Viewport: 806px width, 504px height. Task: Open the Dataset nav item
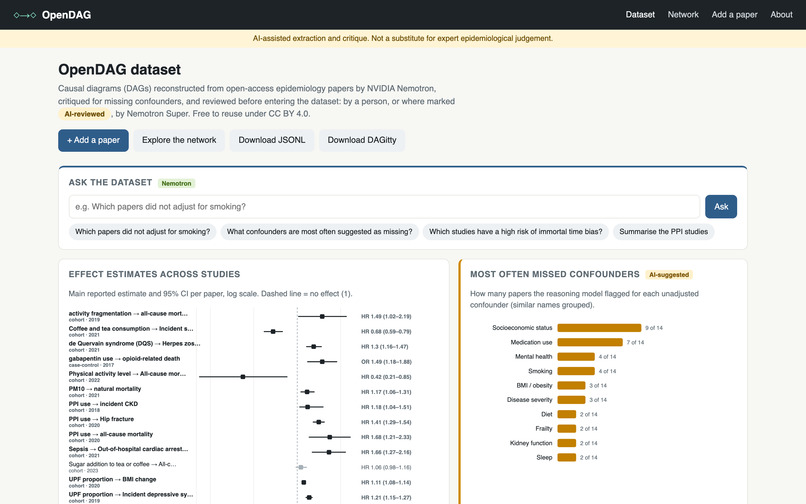pyautogui.click(x=640, y=14)
